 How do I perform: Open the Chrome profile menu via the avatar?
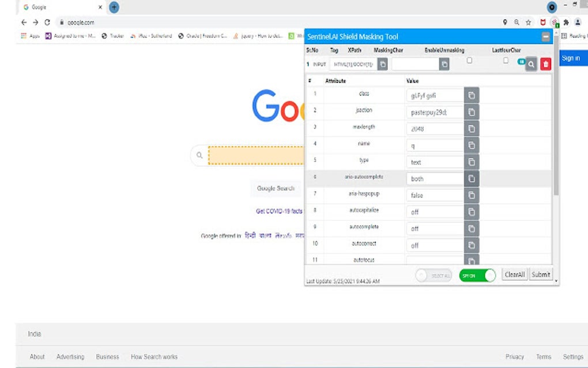[577, 22]
